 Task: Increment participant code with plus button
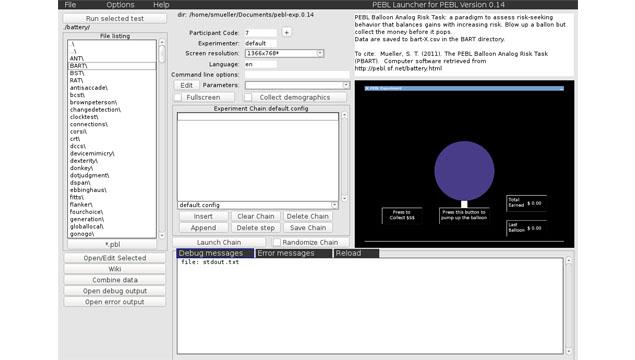click(x=286, y=32)
